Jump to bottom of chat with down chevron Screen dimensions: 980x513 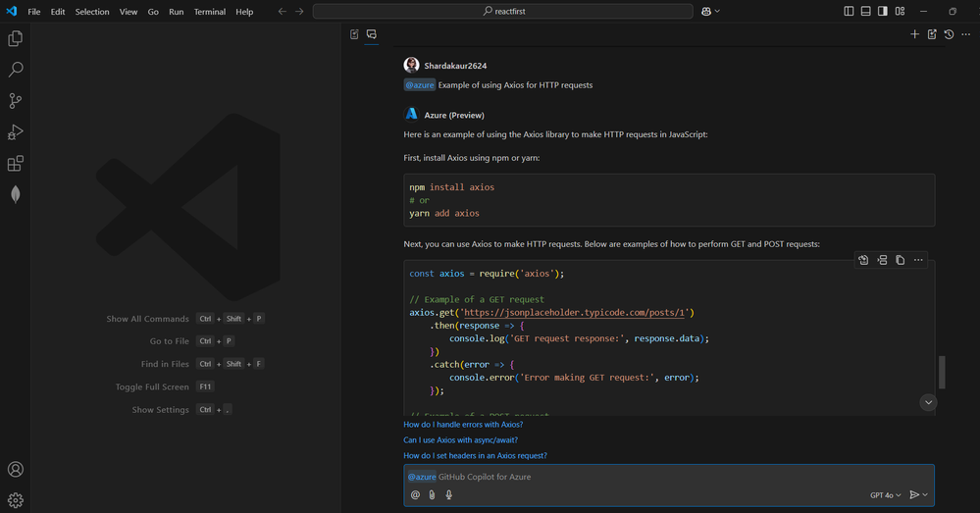pyautogui.click(x=928, y=402)
